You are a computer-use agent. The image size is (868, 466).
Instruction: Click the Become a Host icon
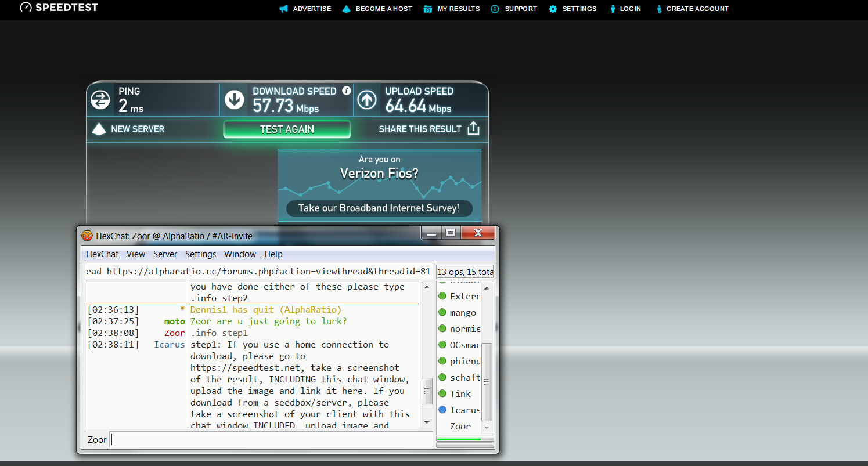point(347,9)
